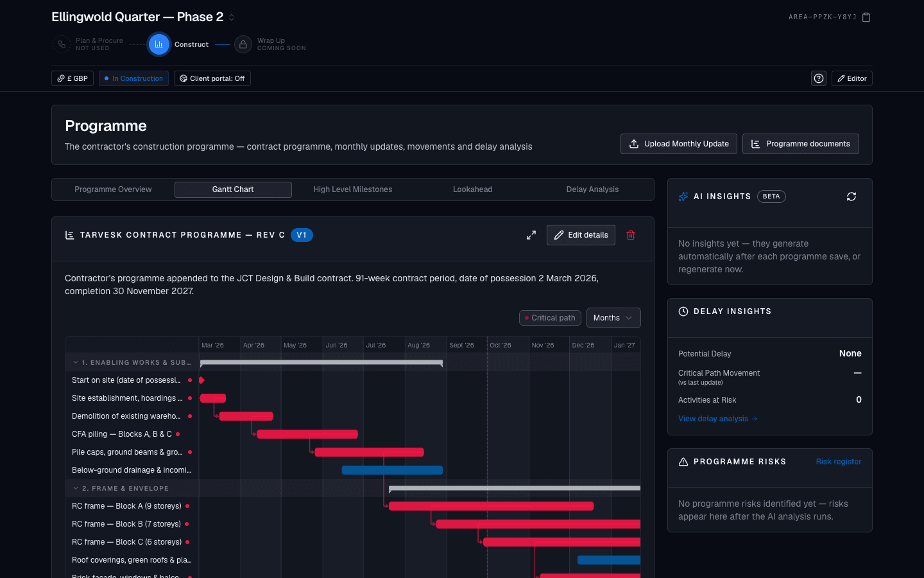
Task: Open the help question-mark icon
Action: (819, 78)
